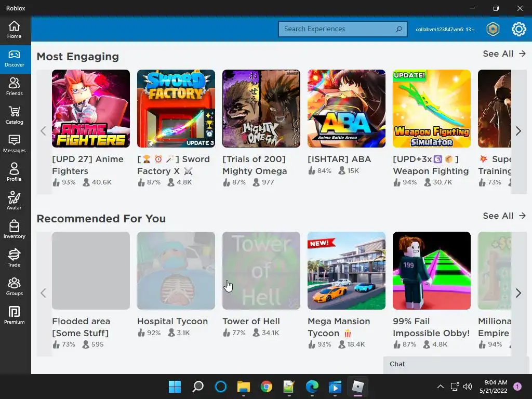The height and width of the screenshot is (399, 532).
Task: Open the taskbar clock and date
Action: click(x=494, y=387)
